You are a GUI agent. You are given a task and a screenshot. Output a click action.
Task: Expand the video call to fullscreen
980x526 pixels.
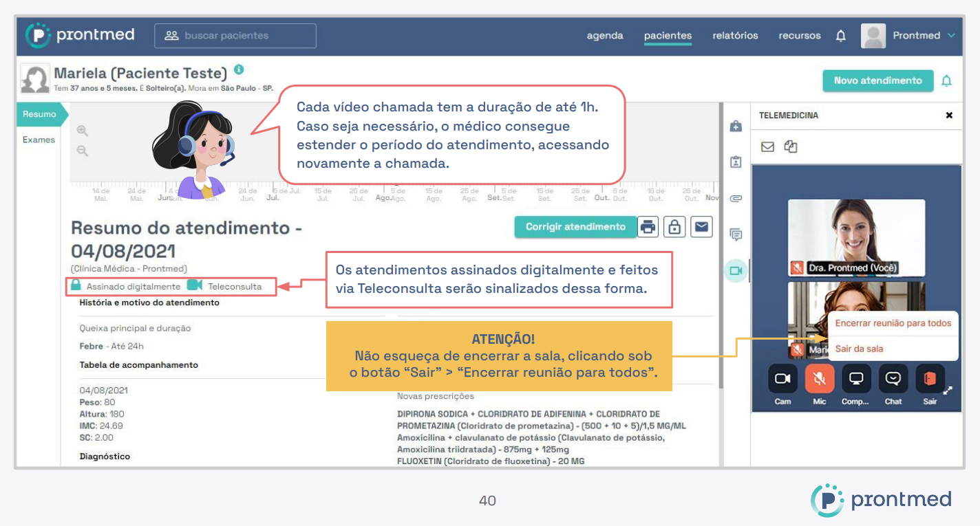(948, 391)
